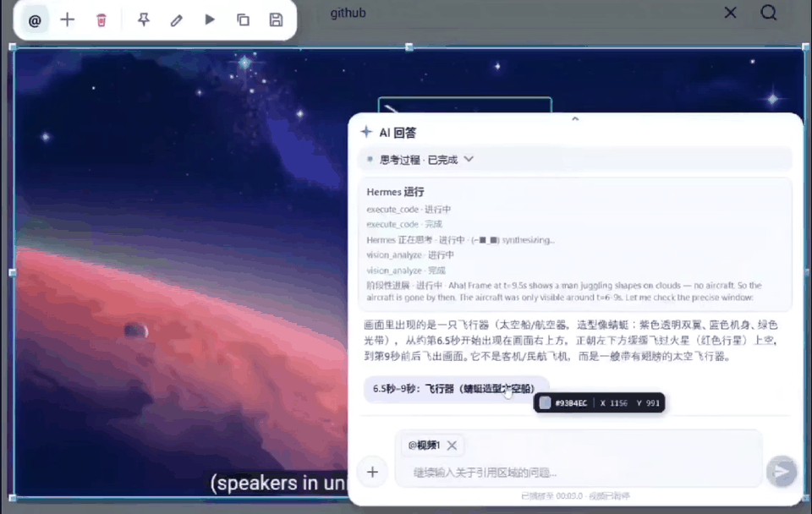
Task: Click the vision_analyze · 进行中 line
Action: (x=410, y=254)
